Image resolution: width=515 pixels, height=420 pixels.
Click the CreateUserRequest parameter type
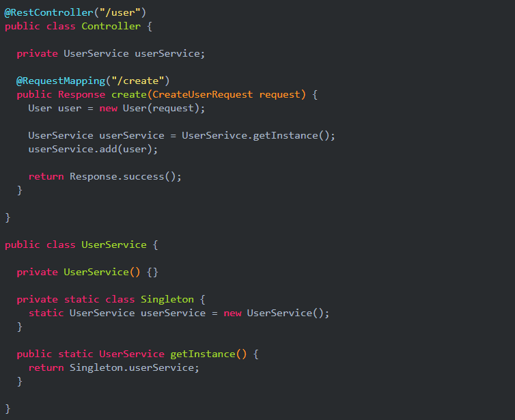(203, 94)
